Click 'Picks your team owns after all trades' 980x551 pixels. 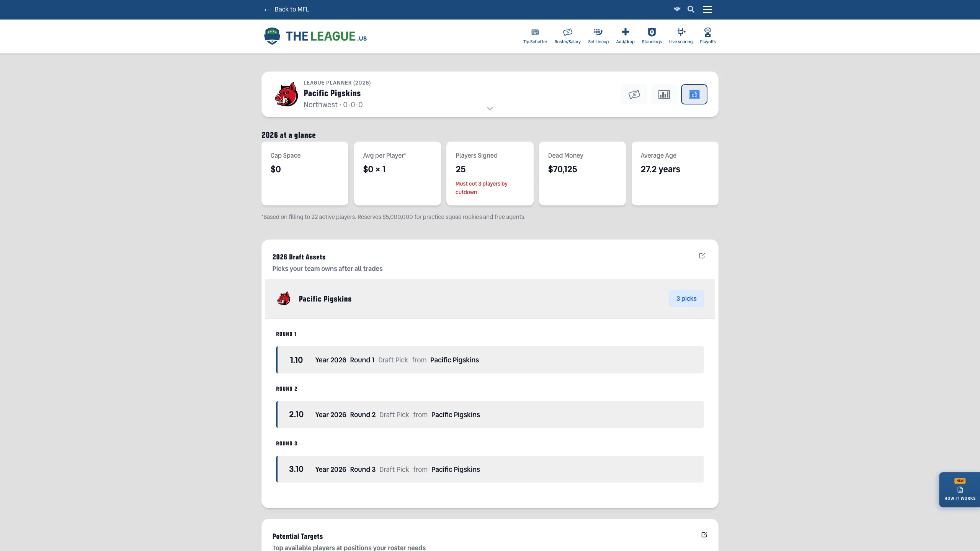327,269
